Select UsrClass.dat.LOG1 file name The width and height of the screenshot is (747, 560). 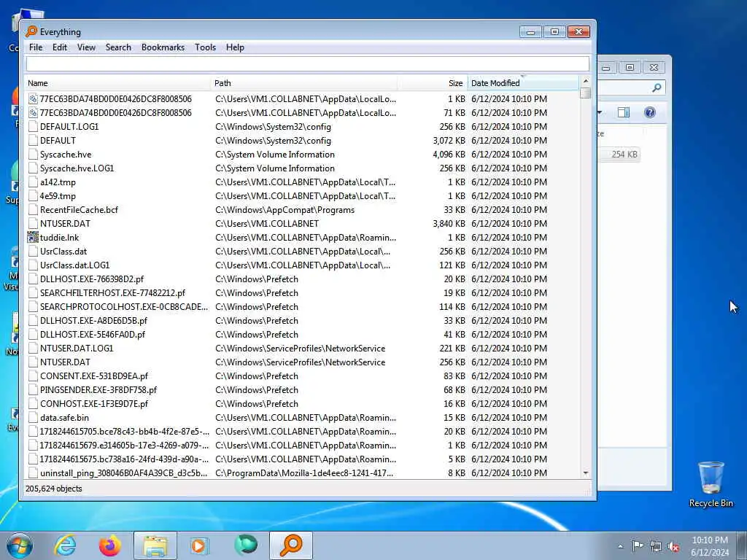pos(75,265)
